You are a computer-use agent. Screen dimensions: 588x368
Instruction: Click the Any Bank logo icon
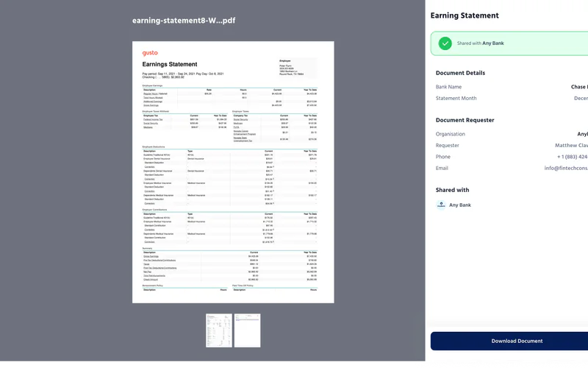(x=441, y=205)
